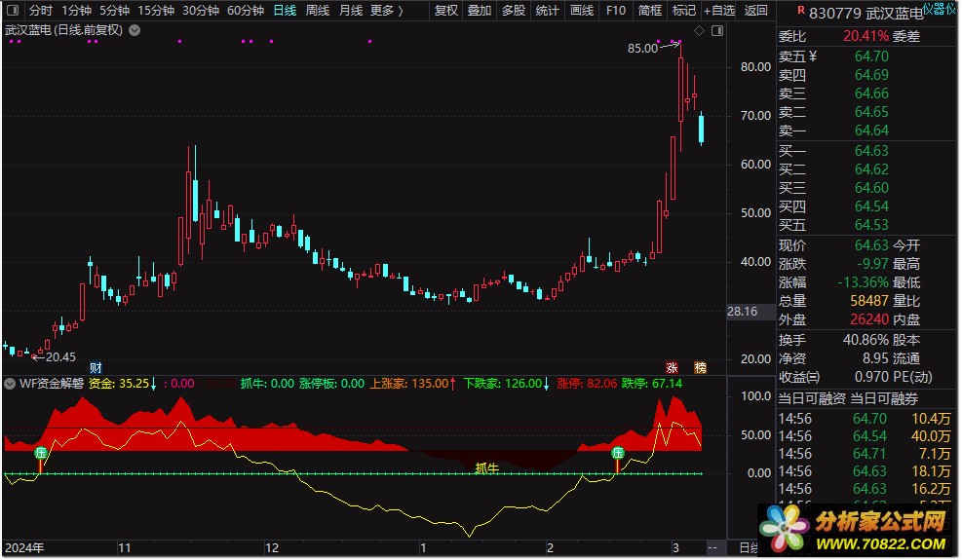Click the 买一 price 64.63
Viewport: 962px width, 560px height.
(871, 151)
